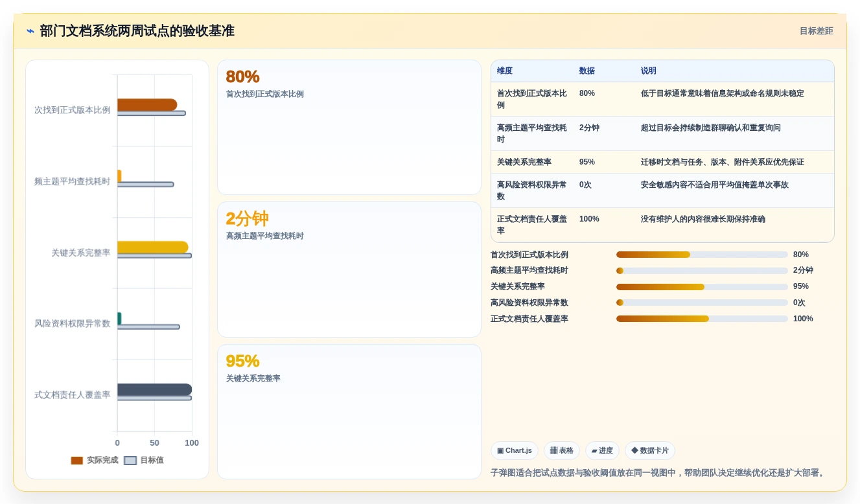860x504 pixels.
Task: Click the 数据卡片 tag chip
Action: (x=650, y=451)
